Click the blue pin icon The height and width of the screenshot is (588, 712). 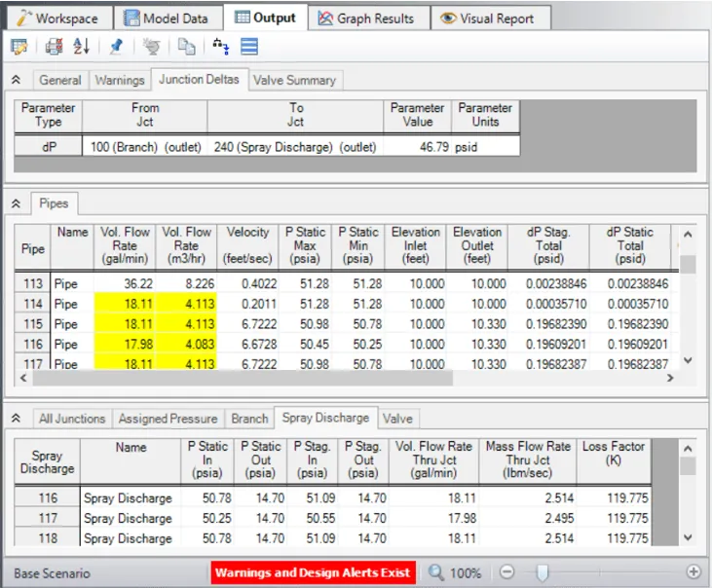coord(116,46)
